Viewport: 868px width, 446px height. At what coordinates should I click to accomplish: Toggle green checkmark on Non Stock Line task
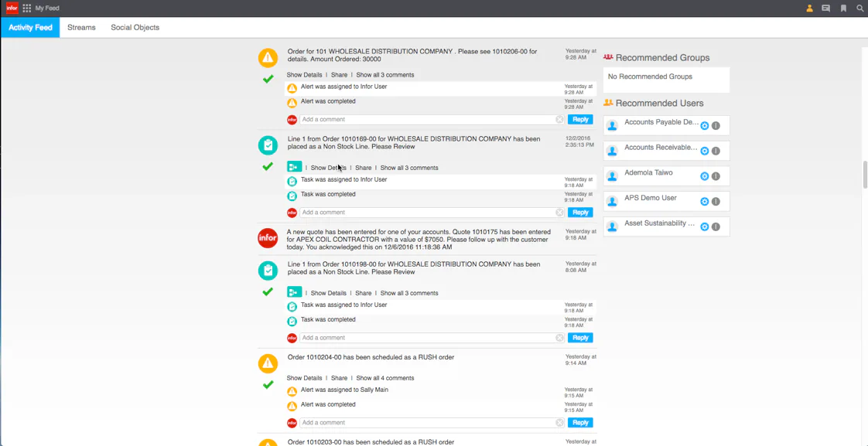[x=267, y=165]
